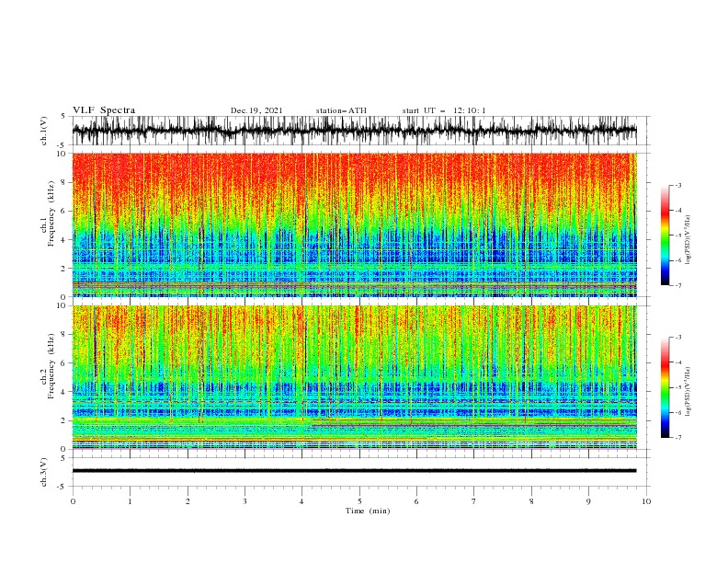Image resolution: width=728 pixels, height=563 pixels.
Task: Click the ch.2 spectrogram plot
Action: 355,377
